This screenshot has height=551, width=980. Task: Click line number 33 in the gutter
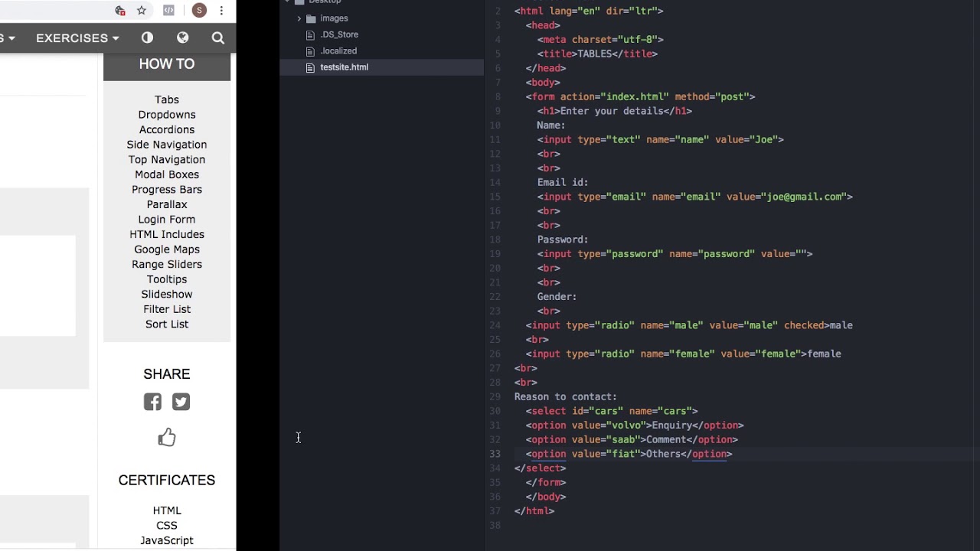(495, 454)
